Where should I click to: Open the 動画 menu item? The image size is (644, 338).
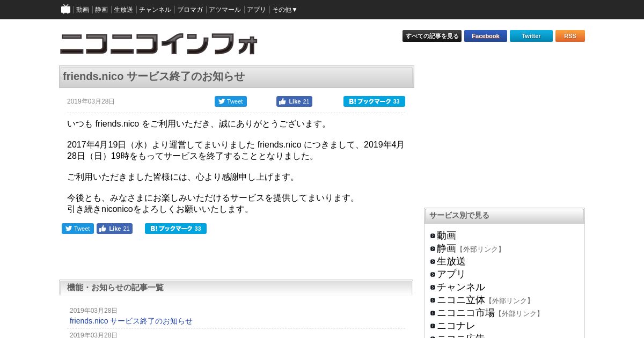coord(83,10)
